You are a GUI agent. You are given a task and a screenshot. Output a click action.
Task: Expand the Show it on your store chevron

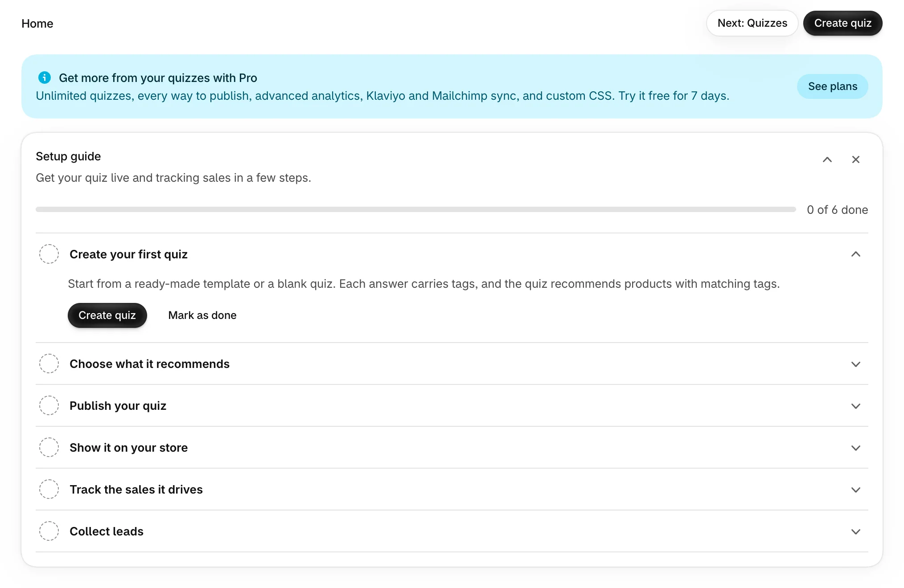[856, 448]
